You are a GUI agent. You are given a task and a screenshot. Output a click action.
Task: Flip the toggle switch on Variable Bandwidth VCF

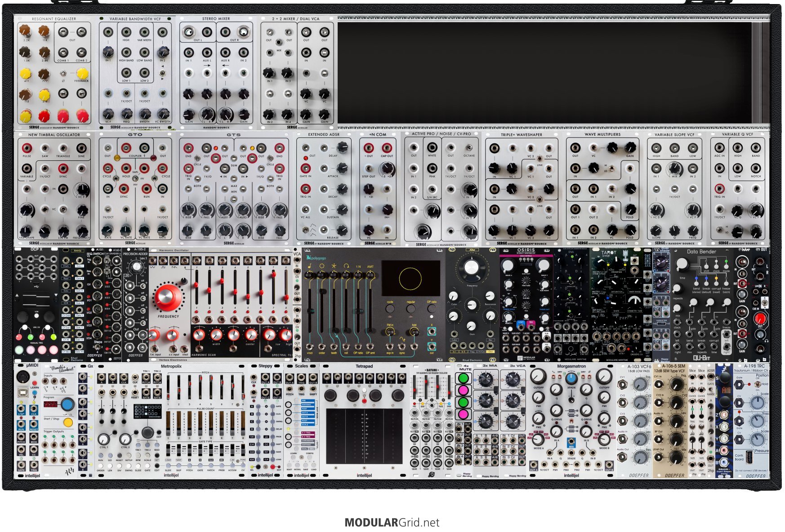[162, 72]
